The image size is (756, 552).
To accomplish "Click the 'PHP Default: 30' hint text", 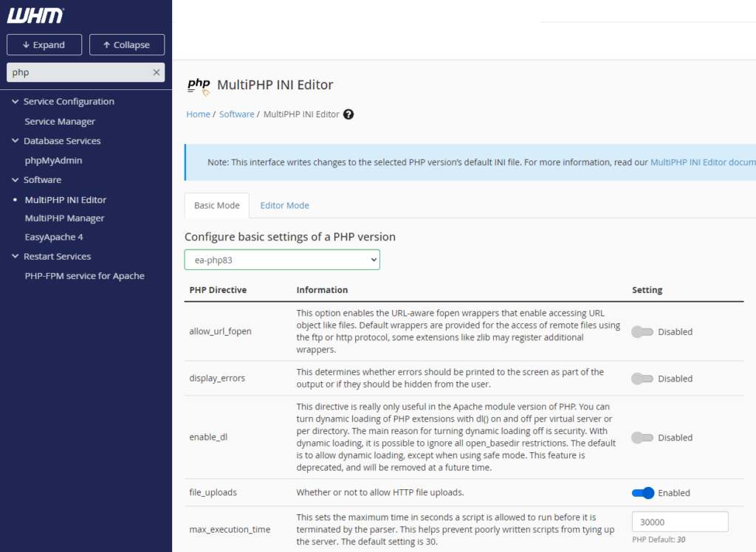I will (x=659, y=539).
